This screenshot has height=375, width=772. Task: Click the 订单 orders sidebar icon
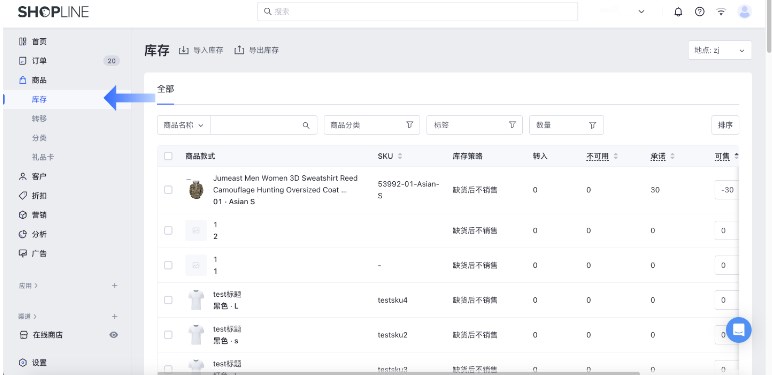coord(23,61)
